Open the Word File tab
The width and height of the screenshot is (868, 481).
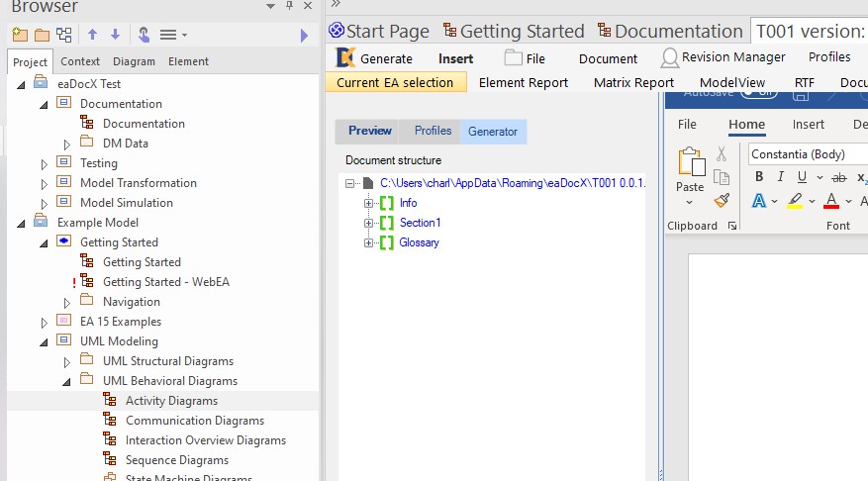click(x=687, y=125)
